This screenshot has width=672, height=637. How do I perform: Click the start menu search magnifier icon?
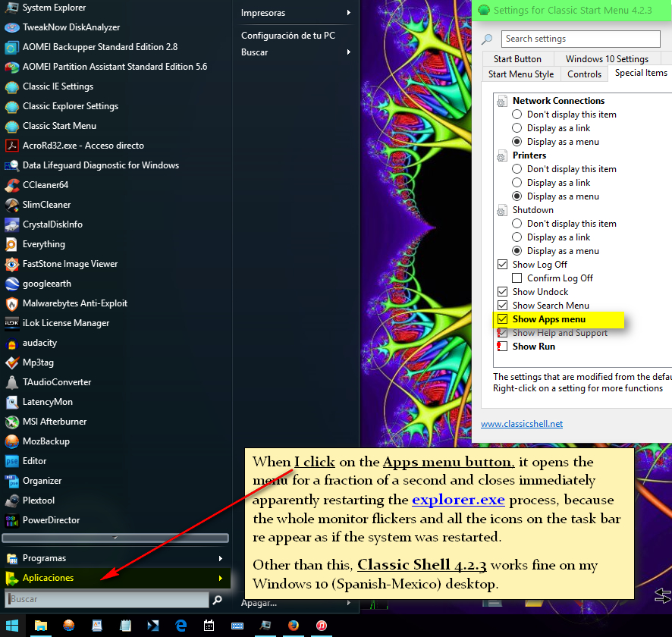click(217, 599)
